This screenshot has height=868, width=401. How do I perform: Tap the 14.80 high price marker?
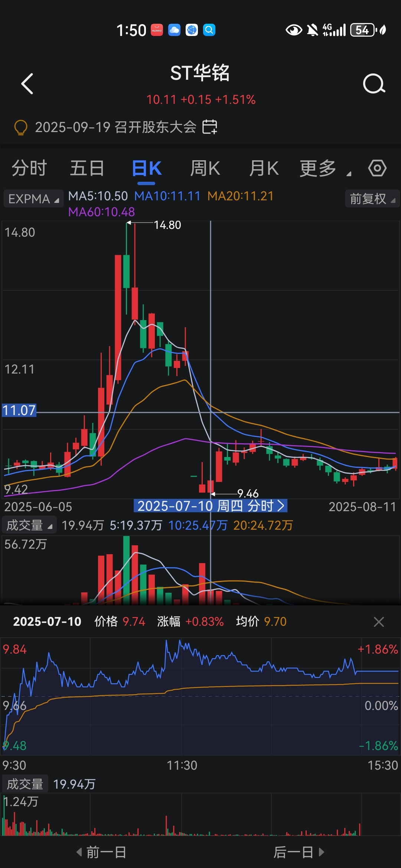[167, 225]
